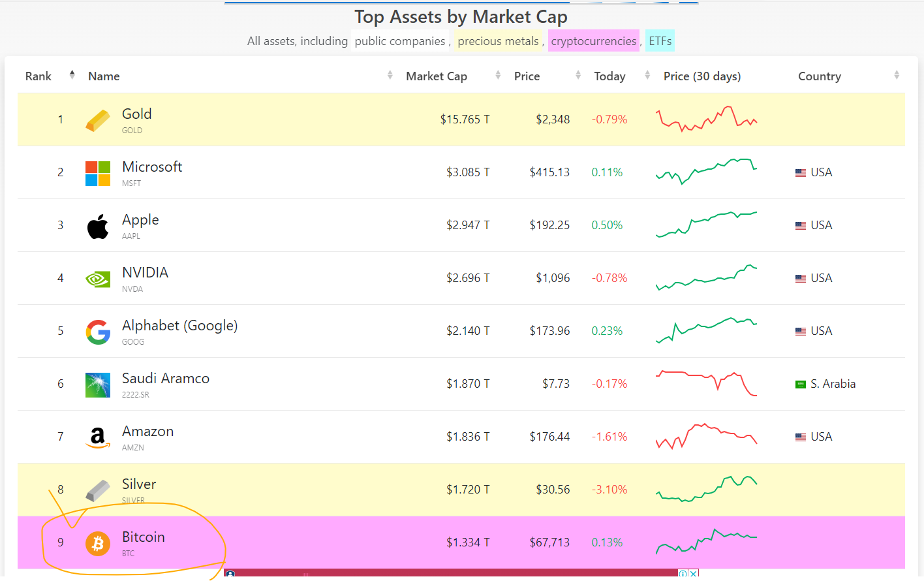
Task: Click the banner advertisement at bottom
Action: coord(461,573)
